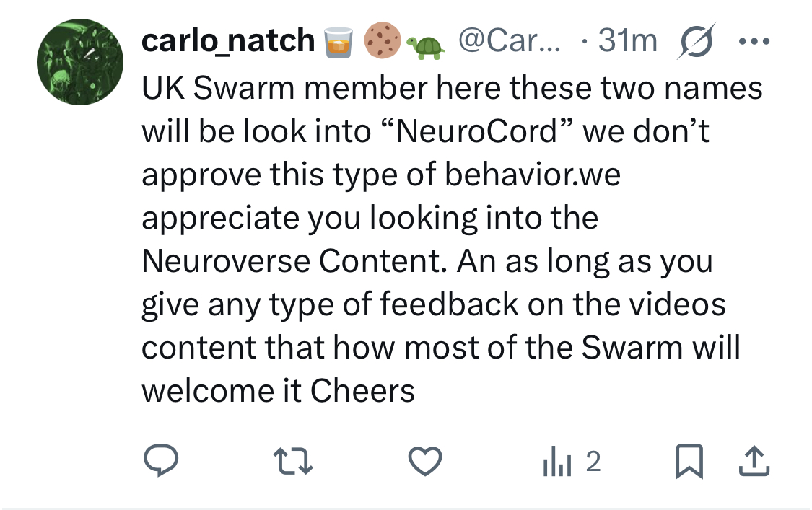The width and height of the screenshot is (812, 510).
Task: Open the three-dot more options menu
Action: [x=754, y=41]
